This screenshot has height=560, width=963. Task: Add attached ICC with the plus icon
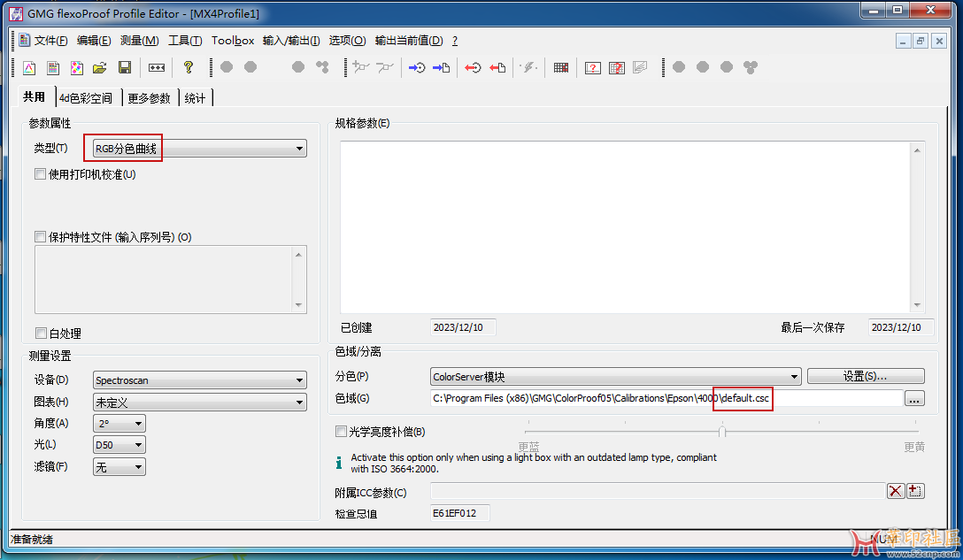coord(915,491)
